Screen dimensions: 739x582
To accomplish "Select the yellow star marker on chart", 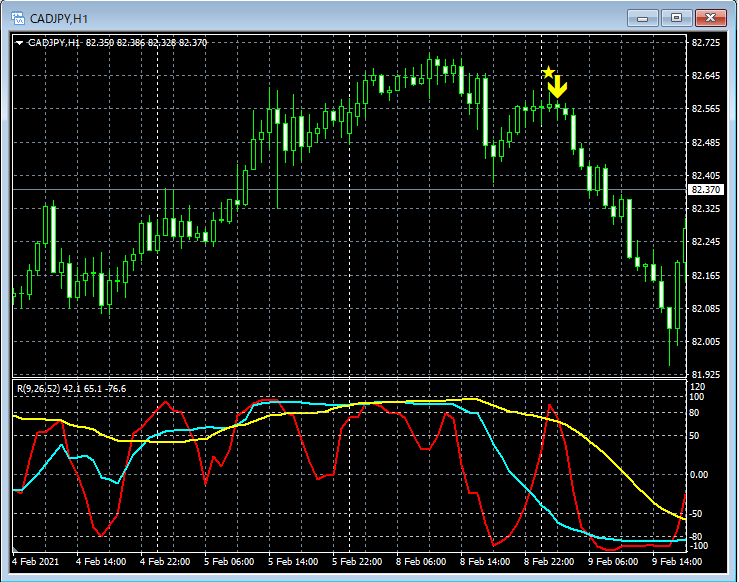I will (x=548, y=72).
